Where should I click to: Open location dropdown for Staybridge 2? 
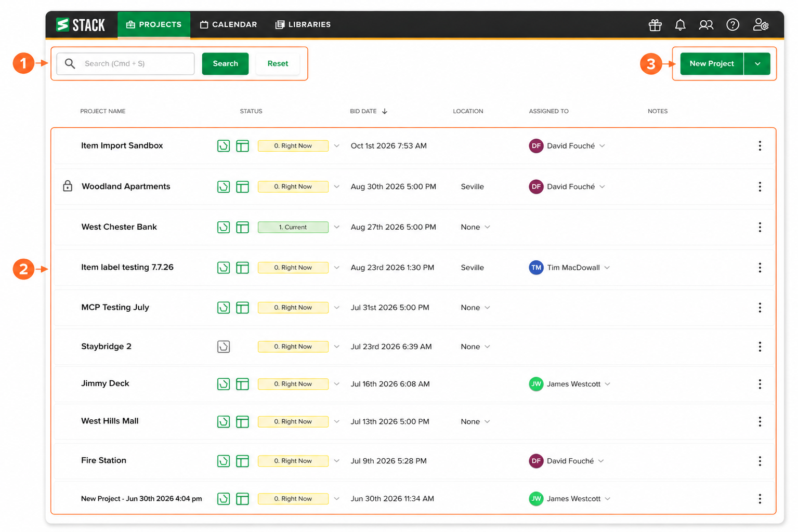[x=487, y=347]
